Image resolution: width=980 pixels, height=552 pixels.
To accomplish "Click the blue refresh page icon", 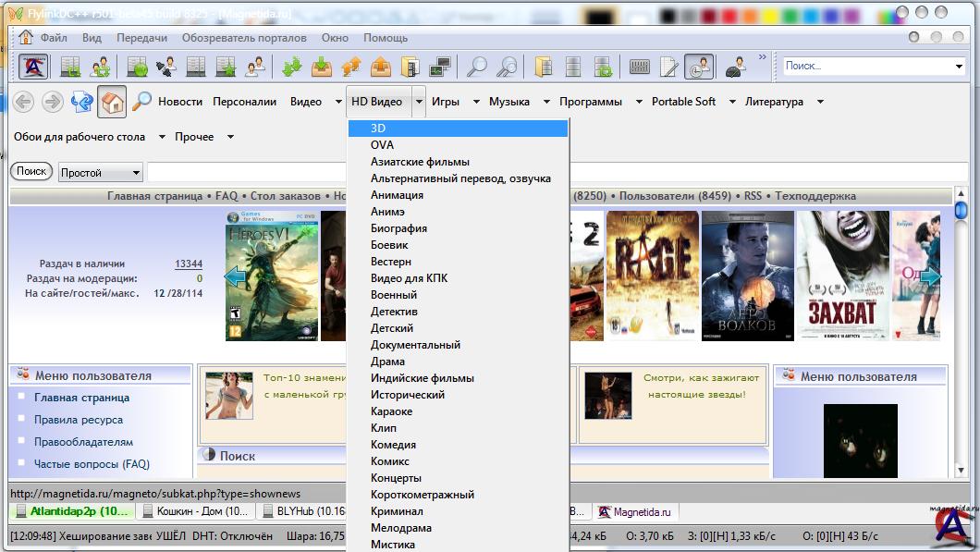I will (82, 102).
